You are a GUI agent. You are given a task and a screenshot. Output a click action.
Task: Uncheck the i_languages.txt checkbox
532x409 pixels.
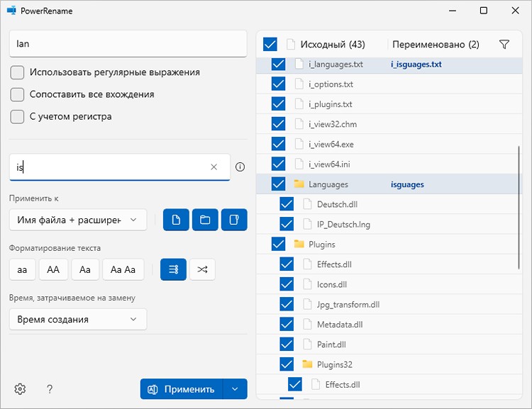tap(278, 64)
